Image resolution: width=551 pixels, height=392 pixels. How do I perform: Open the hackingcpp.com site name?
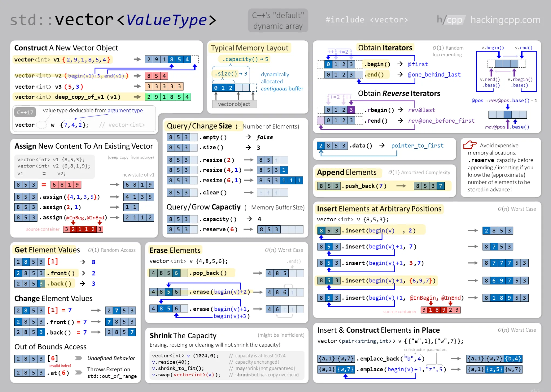coord(505,20)
